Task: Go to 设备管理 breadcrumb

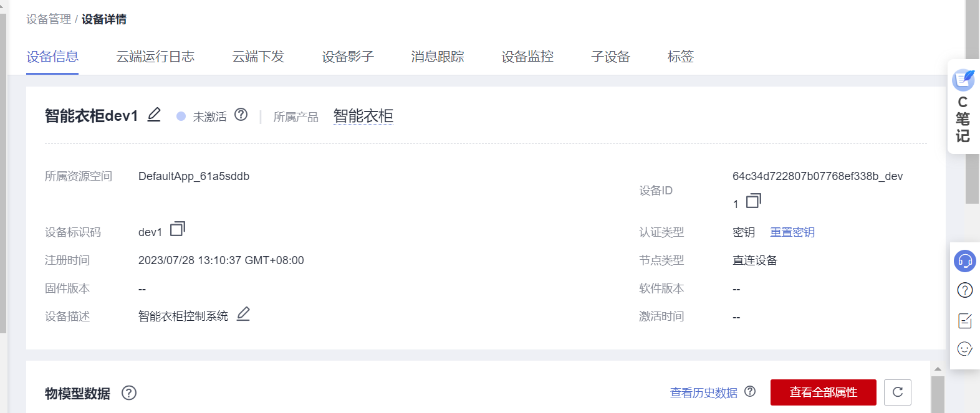Action: (49, 19)
